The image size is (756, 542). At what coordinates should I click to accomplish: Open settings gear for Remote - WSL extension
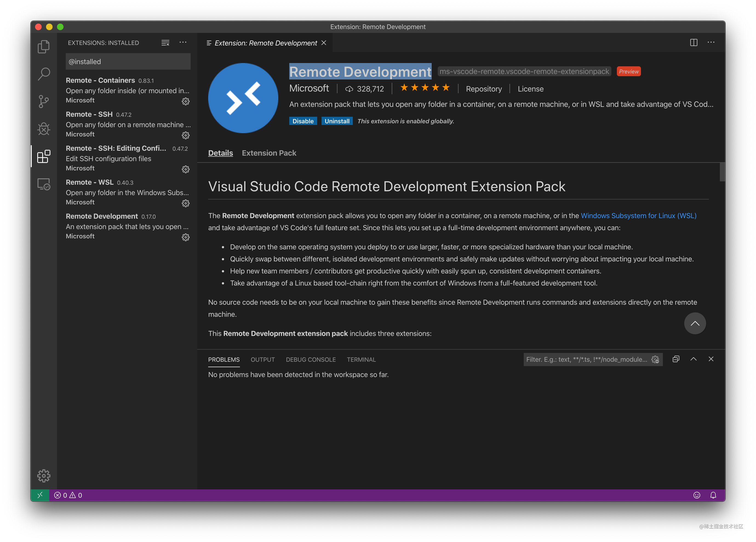pyautogui.click(x=186, y=203)
